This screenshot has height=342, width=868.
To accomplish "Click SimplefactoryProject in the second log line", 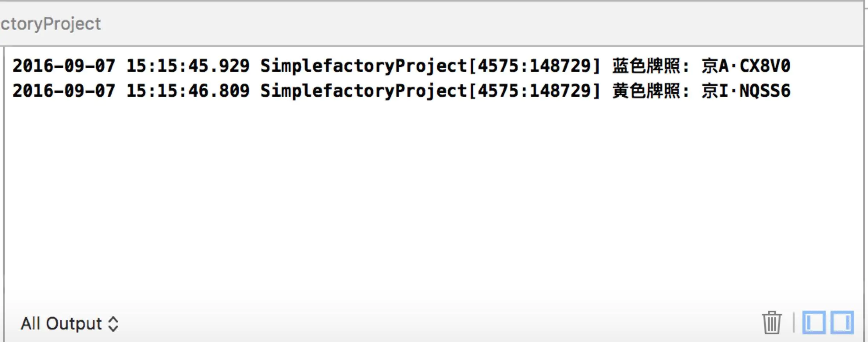I will click(x=364, y=91).
